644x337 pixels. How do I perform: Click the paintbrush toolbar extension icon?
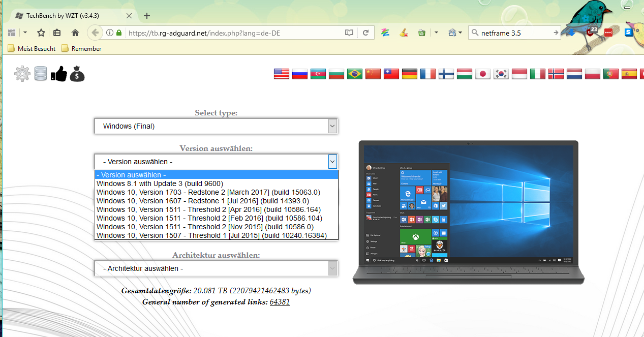click(404, 33)
